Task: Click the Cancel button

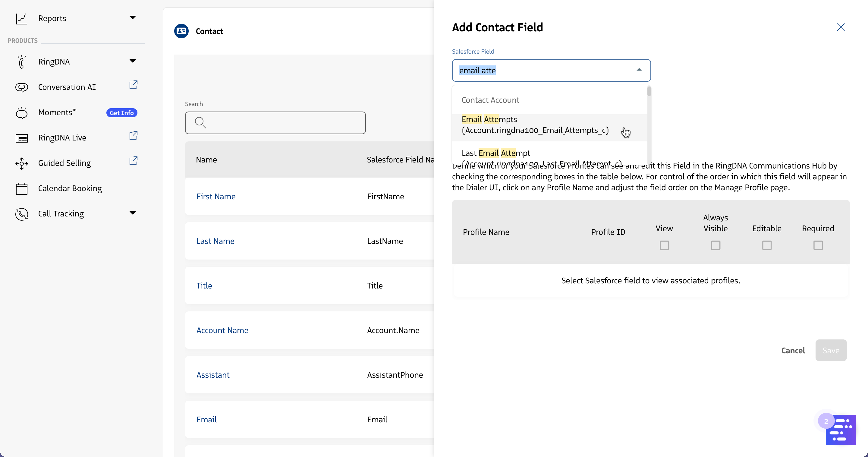Action: [x=793, y=351]
